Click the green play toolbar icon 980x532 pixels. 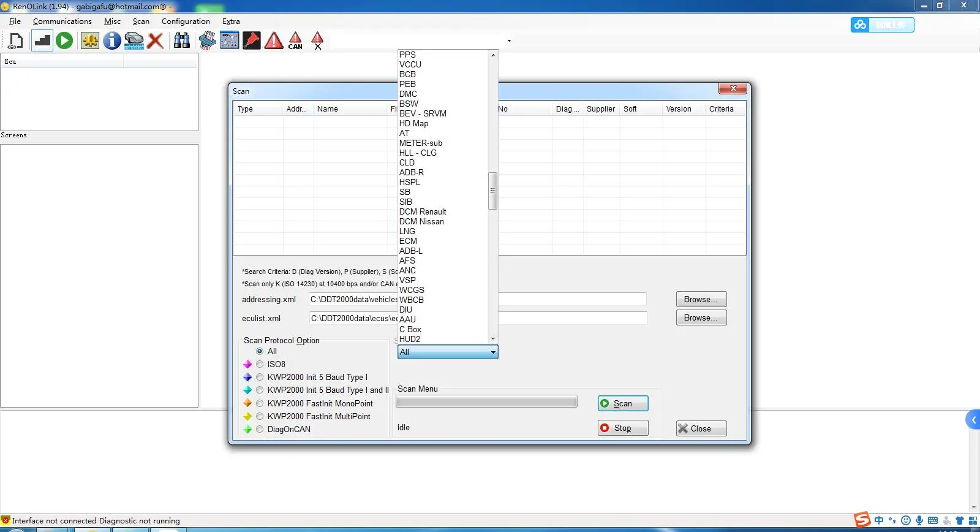pos(64,41)
